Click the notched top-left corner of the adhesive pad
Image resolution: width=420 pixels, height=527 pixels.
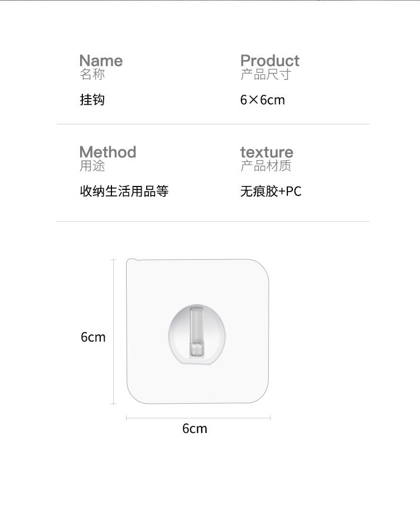tap(131, 262)
